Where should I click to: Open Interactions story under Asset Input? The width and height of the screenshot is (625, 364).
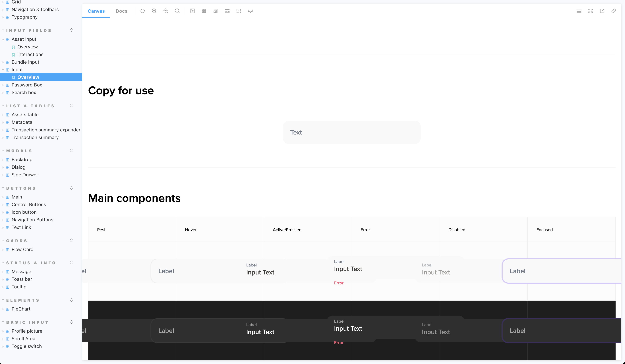click(30, 54)
